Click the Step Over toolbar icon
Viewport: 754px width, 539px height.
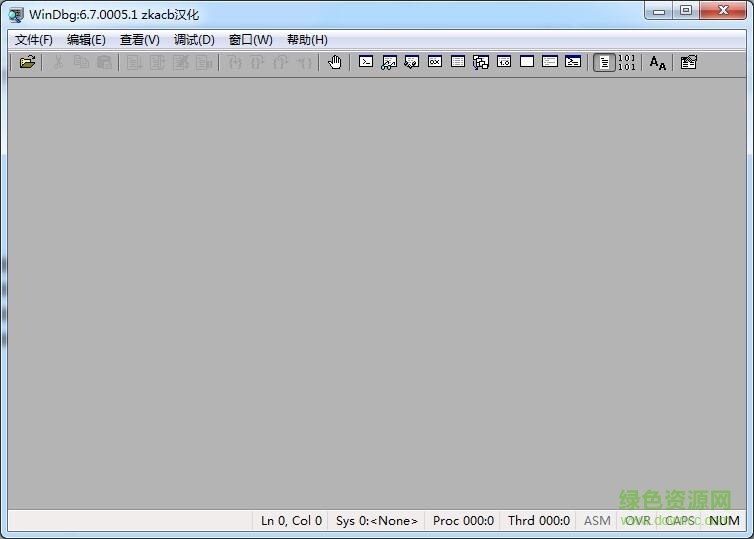pos(257,62)
